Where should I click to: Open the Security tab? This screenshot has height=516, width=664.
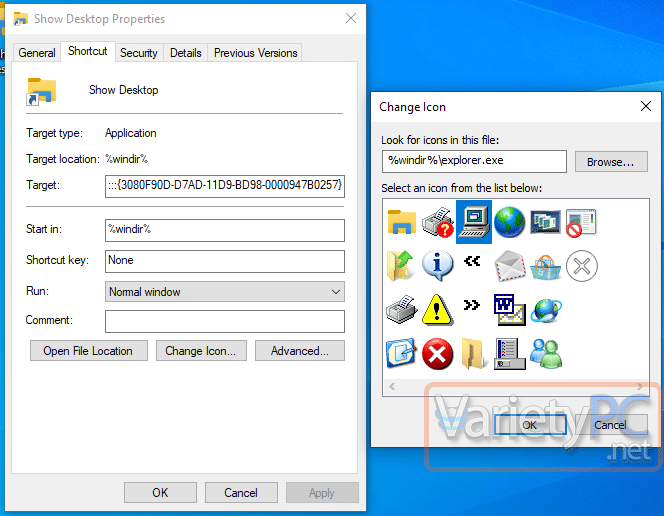138,53
